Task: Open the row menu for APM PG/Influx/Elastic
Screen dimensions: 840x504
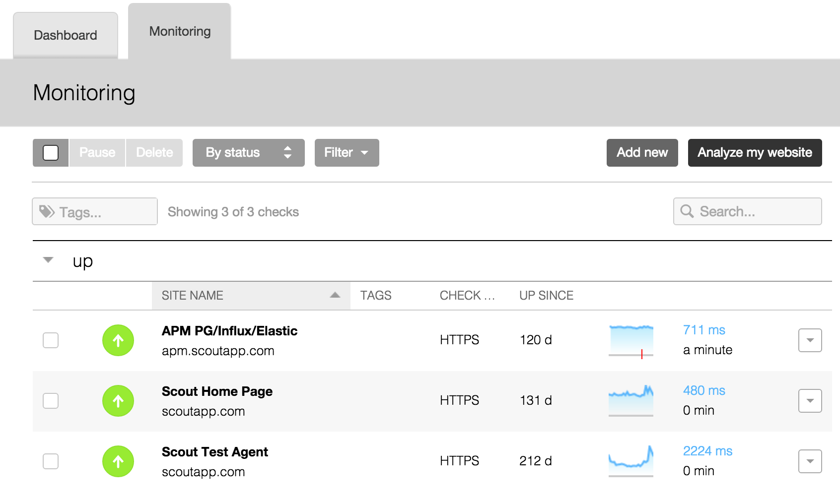Action: click(x=810, y=340)
